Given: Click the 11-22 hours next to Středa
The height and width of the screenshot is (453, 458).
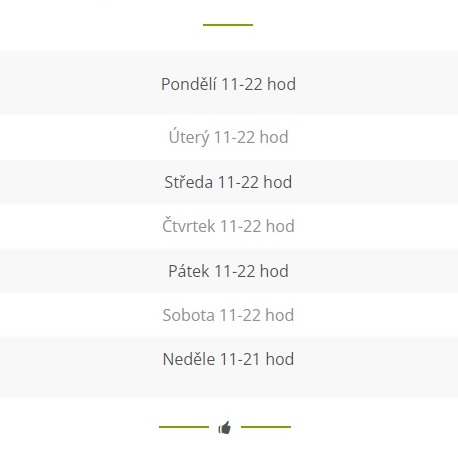Looking at the screenshot, I should [x=238, y=183].
